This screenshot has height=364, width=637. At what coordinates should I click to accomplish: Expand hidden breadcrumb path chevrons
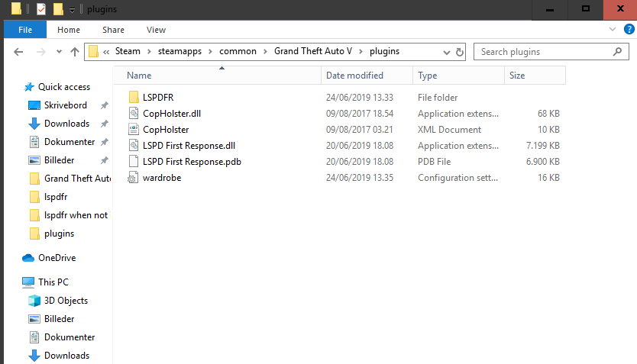(106, 52)
